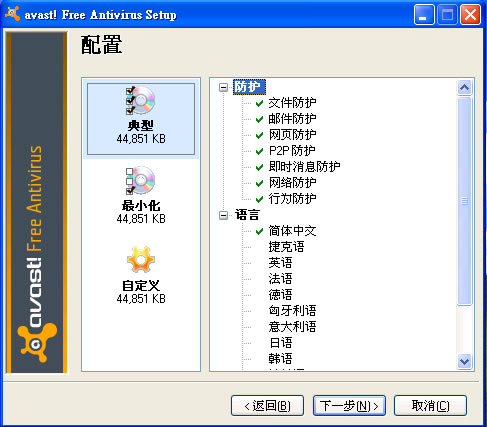
Task: Toggle the 文件防护 checkmark
Action: coord(259,103)
